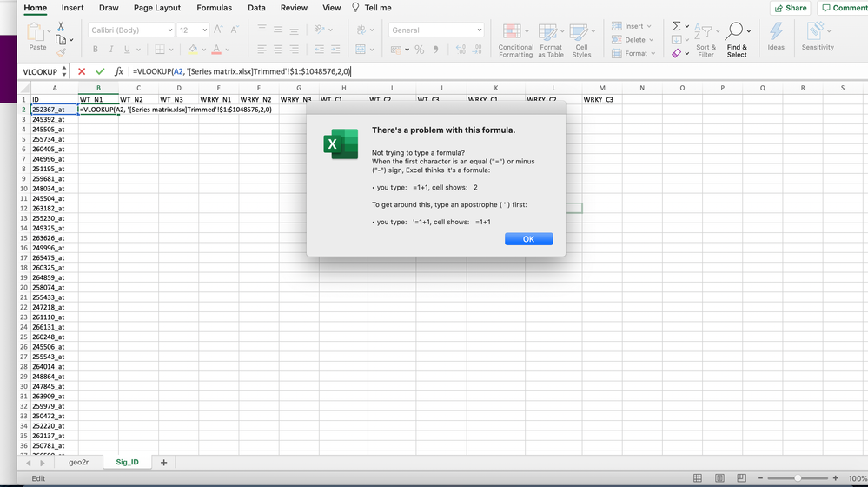Switch to the Draw tab
This screenshot has height=487, width=868.
click(x=109, y=8)
